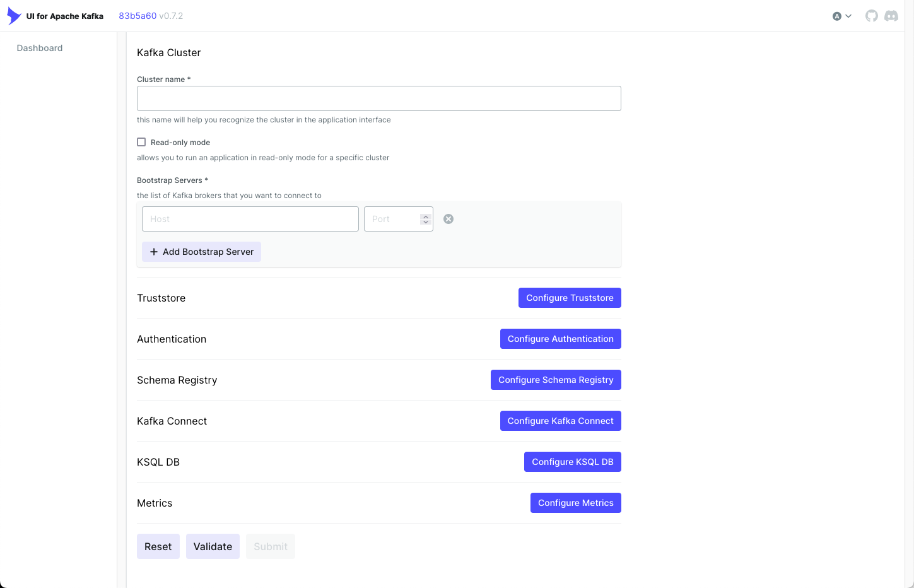
Task: Validate the cluster configuration
Action: [213, 546]
